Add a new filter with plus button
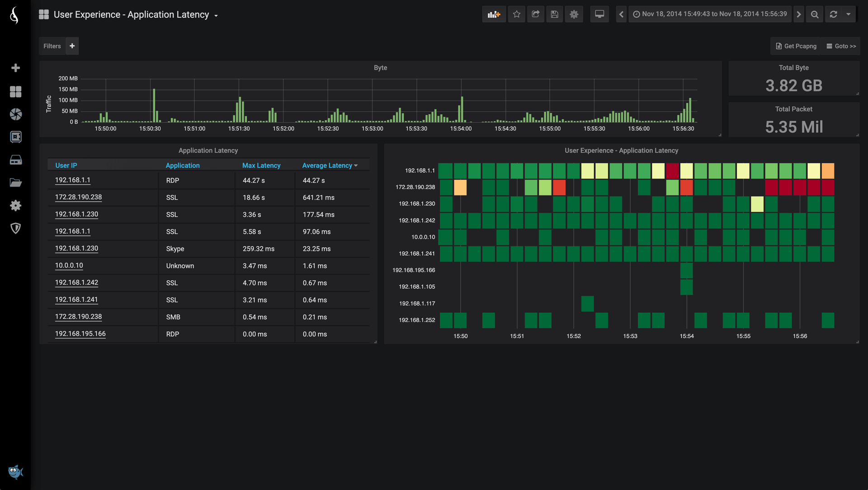The image size is (868, 490). point(72,46)
